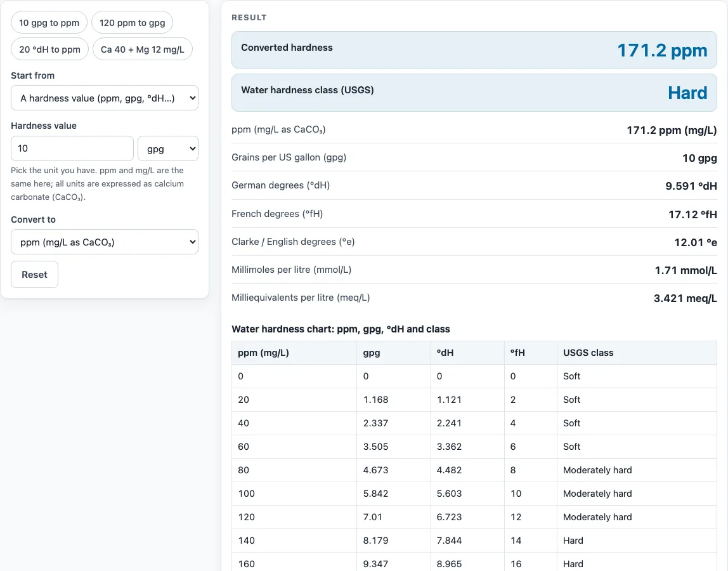Screen dimensions: 728x571
Task: Select the '171.2 ppm (mg/L)' row value
Action: click(672, 130)
